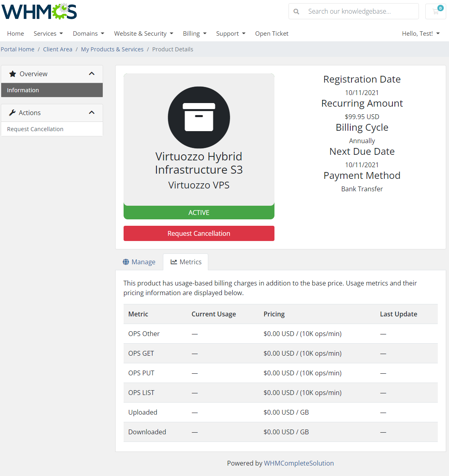Screen dimensions: 449x476
Task: Click the $99.95 USD recurring amount
Action: (x=362, y=117)
